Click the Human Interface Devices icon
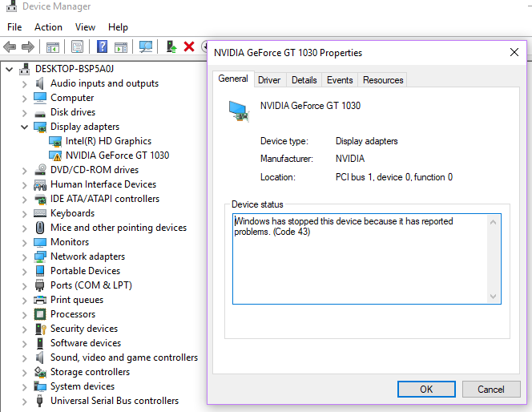This screenshot has height=412, width=532. pyautogui.click(x=40, y=184)
